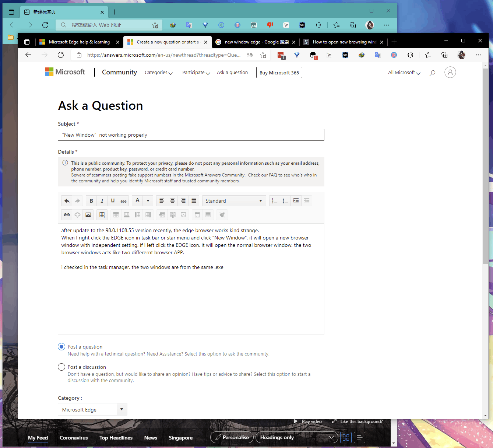The height and width of the screenshot is (448, 493).
Task: Open Extensions puzzle icon in front window
Action: 410,55
